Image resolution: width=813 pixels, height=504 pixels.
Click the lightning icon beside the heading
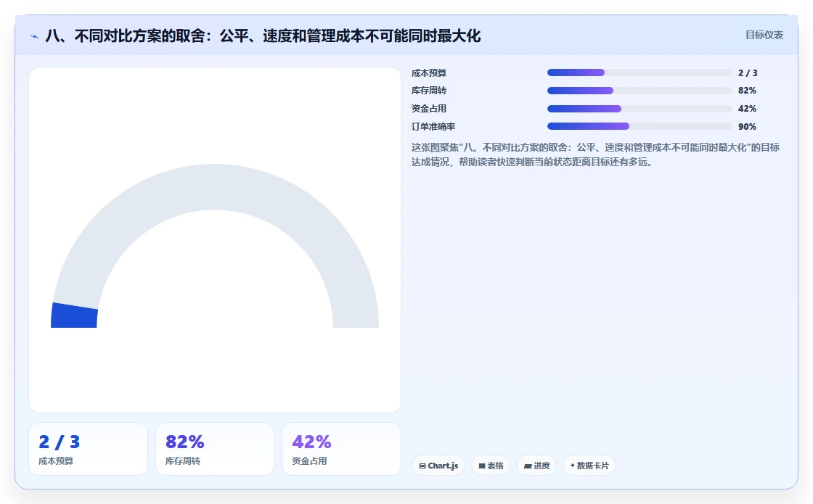[35, 37]
